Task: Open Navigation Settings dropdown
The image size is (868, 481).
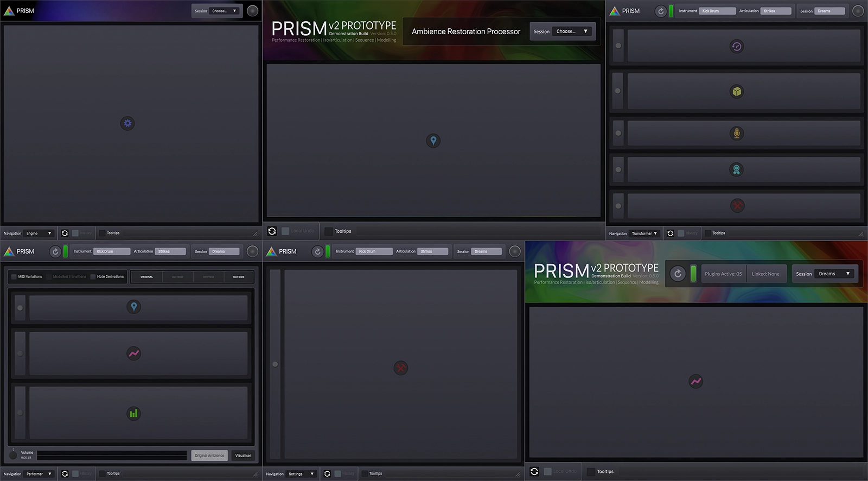Action: point(301,474)
